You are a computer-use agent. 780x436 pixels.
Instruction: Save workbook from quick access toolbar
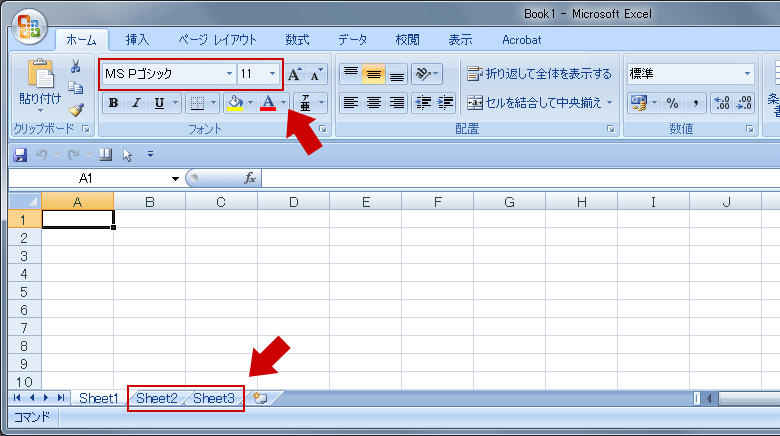20,155
